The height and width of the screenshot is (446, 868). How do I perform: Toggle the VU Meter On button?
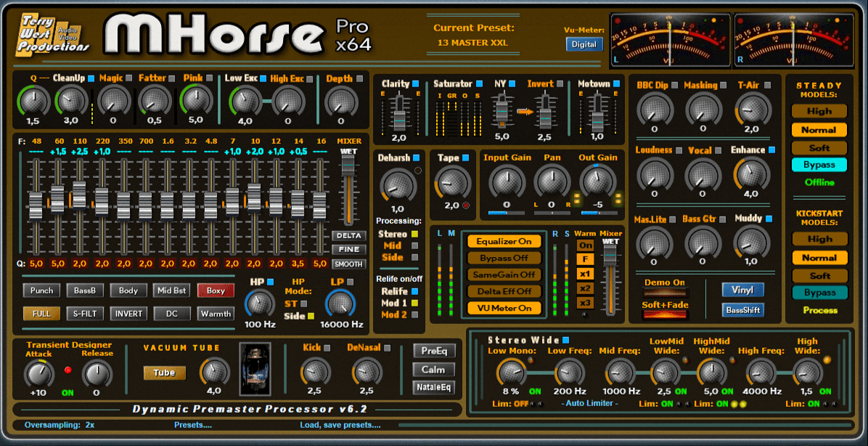pos(504,308)
